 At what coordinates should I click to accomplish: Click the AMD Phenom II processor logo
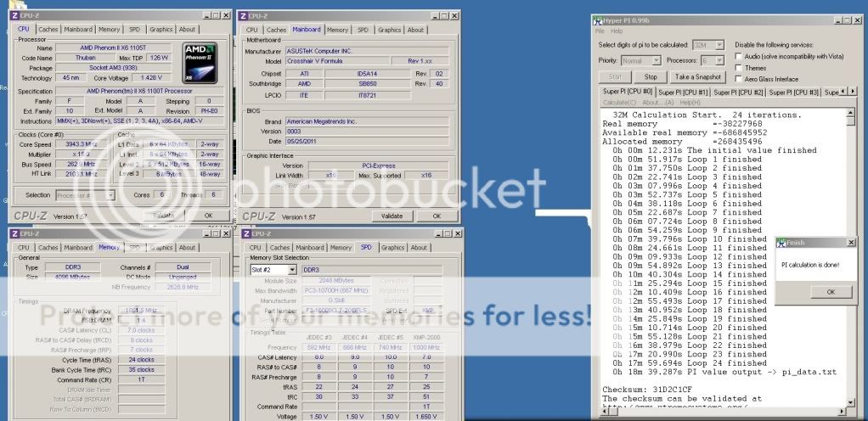click(x=200, y=64)
